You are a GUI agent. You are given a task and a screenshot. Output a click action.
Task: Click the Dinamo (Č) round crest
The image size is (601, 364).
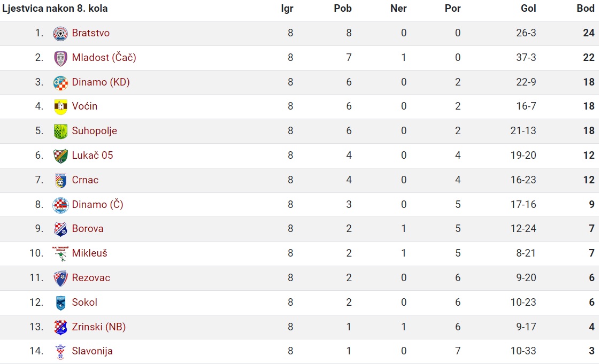coord(60,205)
